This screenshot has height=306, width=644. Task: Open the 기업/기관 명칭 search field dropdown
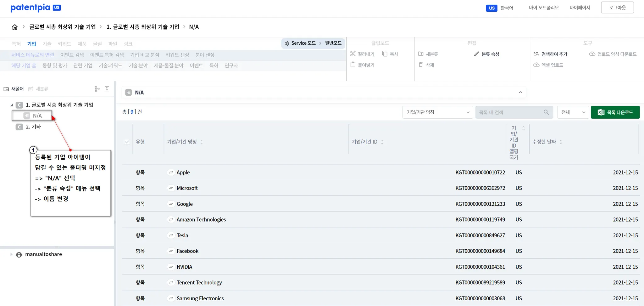point(437,112)
